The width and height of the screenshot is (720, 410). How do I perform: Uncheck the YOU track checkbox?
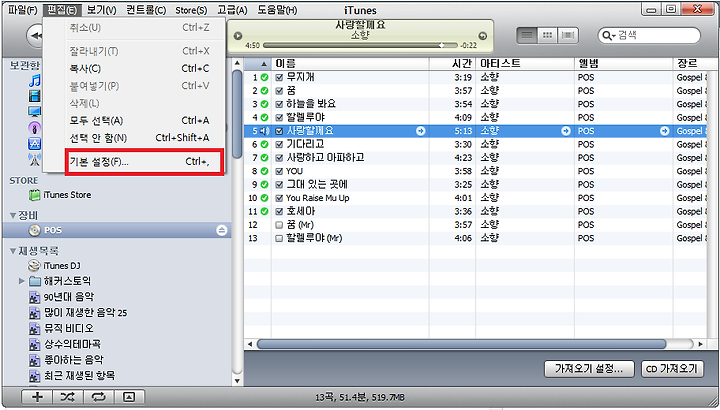pyautogui.click(x=279, y=171)
